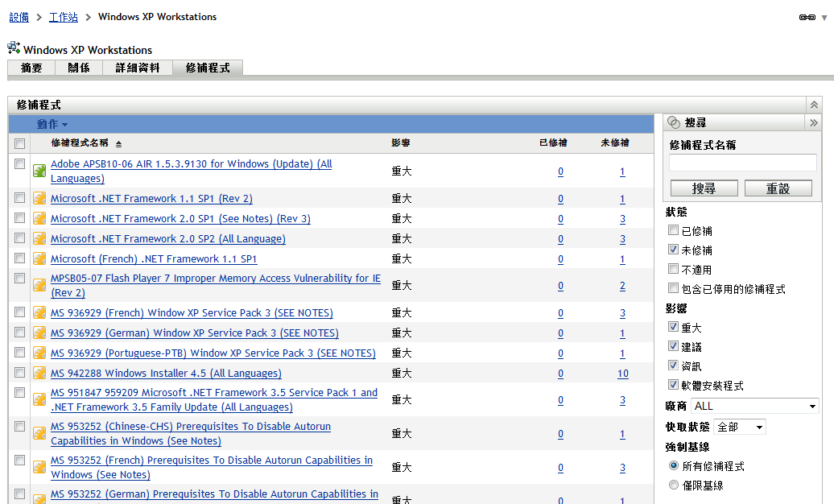Click unpatched count 10 for MS 942288
The image size is (834, 504).
click(623, 374)
